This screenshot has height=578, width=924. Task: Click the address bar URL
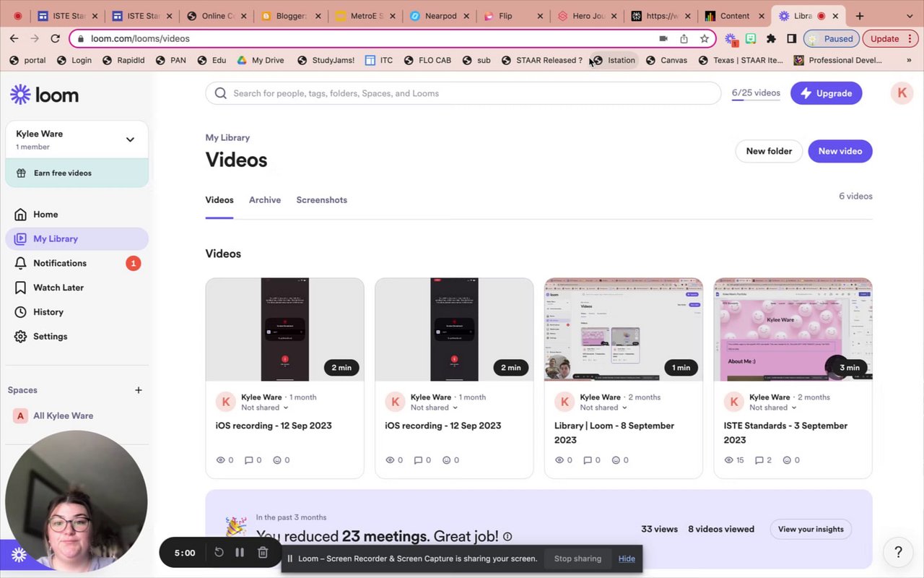click(x=140, y=38)
